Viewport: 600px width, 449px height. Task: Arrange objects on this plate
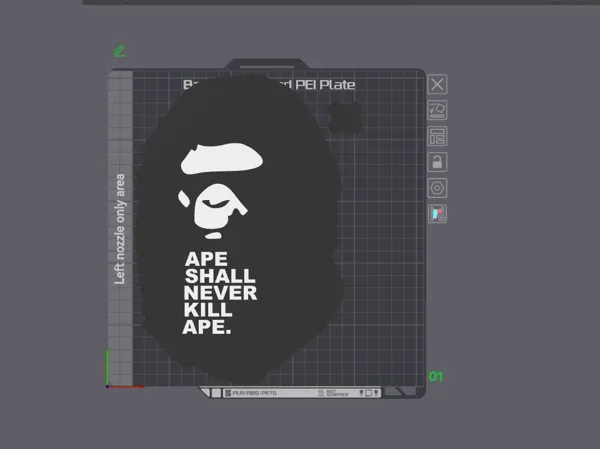point(437,136)
